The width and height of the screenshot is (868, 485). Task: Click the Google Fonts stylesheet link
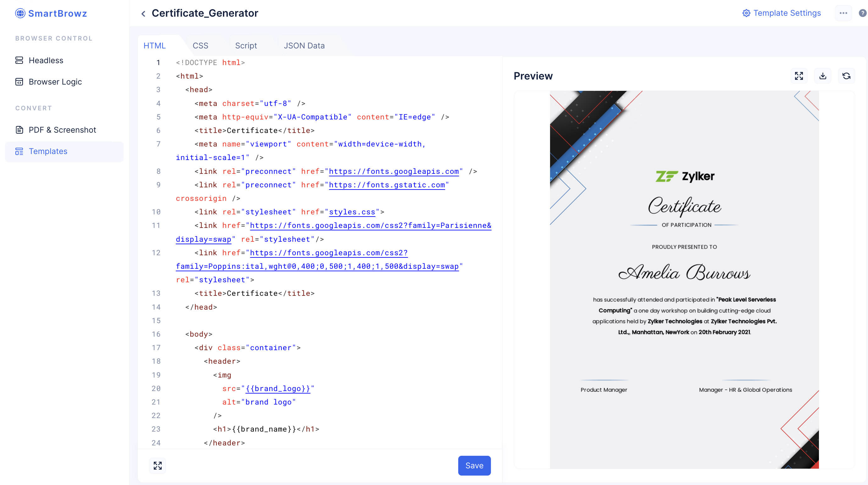point(334,232)
